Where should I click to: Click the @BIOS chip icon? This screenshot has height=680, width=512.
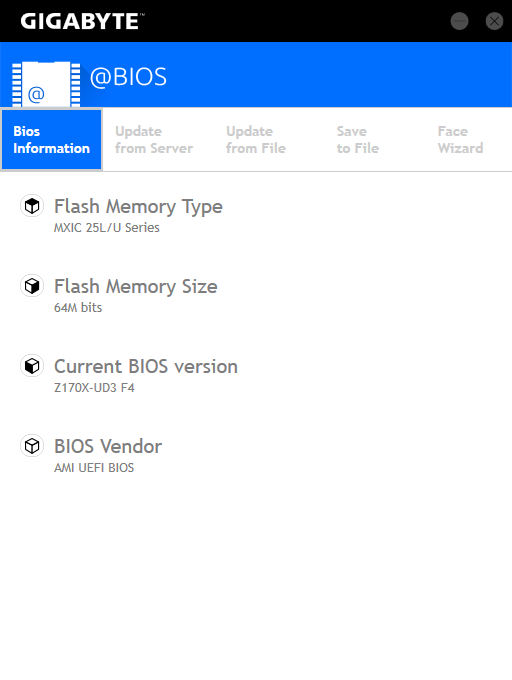pos(46,84)
